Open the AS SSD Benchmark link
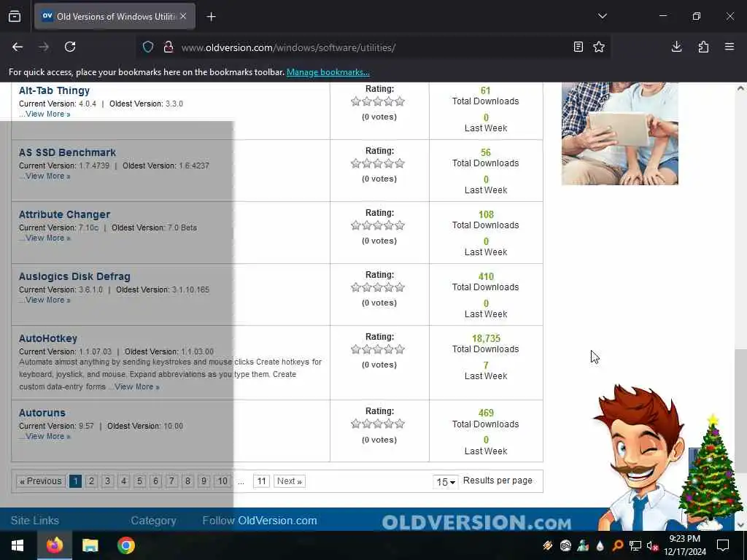 click(68, 152)
